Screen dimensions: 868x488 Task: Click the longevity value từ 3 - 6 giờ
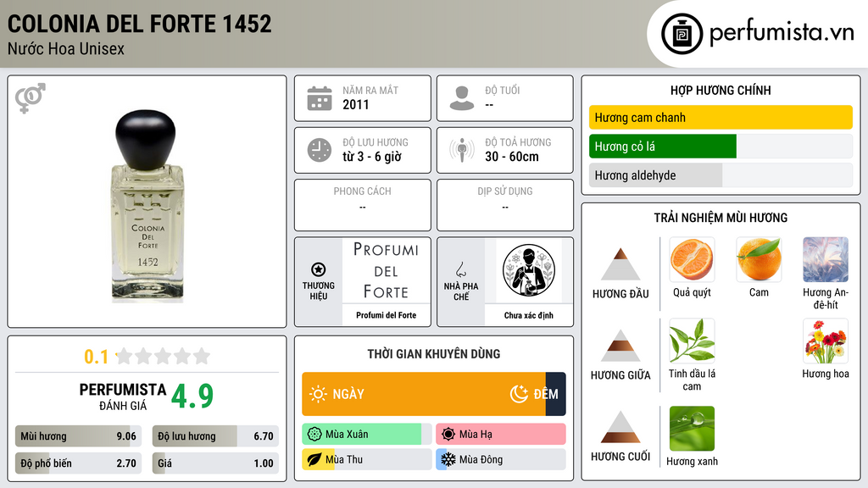coord(371,157)
